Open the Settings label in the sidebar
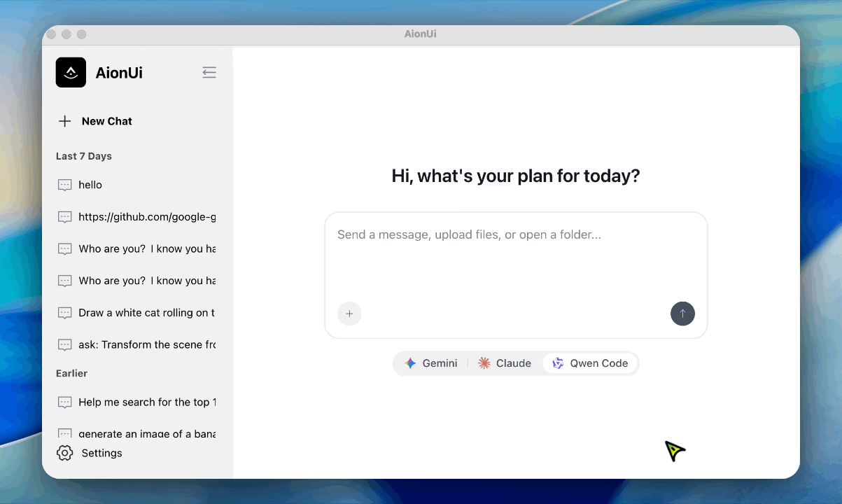This screenshot has width=842, height=504. [101, 453]
